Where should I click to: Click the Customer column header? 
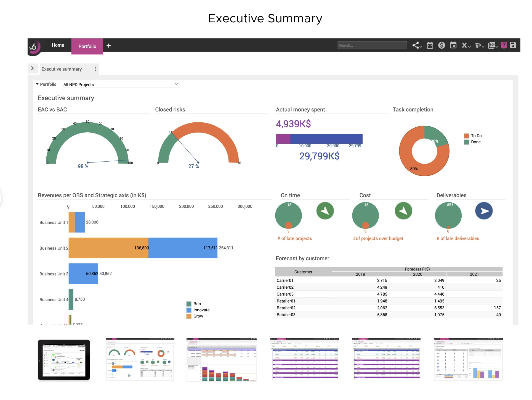point(303,272)
